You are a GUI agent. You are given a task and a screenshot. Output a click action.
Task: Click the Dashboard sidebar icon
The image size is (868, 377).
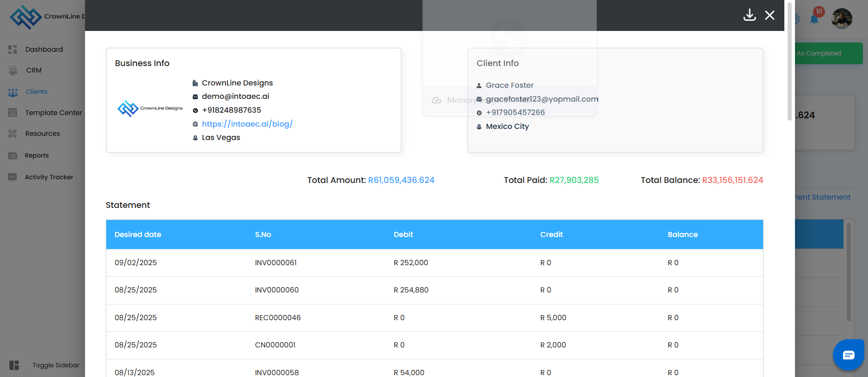point(13,49)
